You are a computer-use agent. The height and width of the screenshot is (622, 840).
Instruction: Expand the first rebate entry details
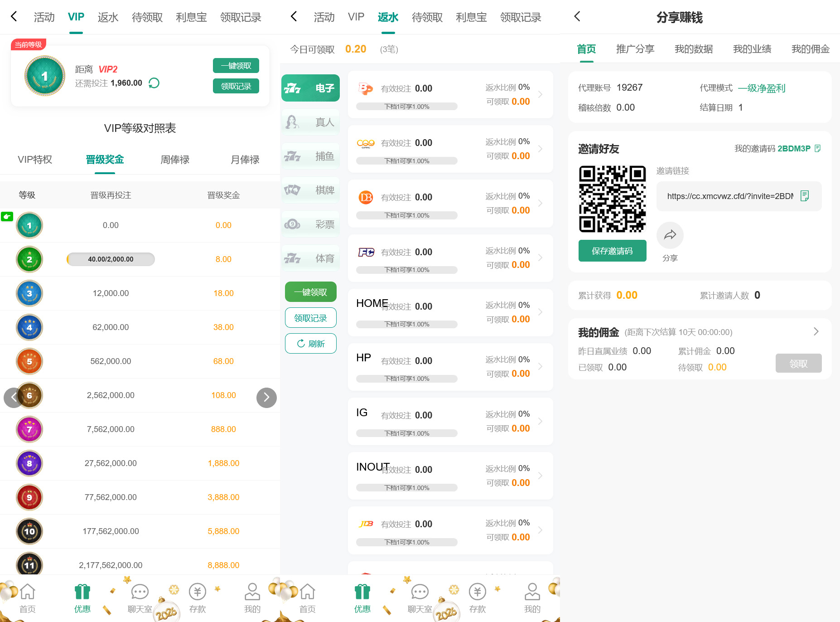click(540, 94)
